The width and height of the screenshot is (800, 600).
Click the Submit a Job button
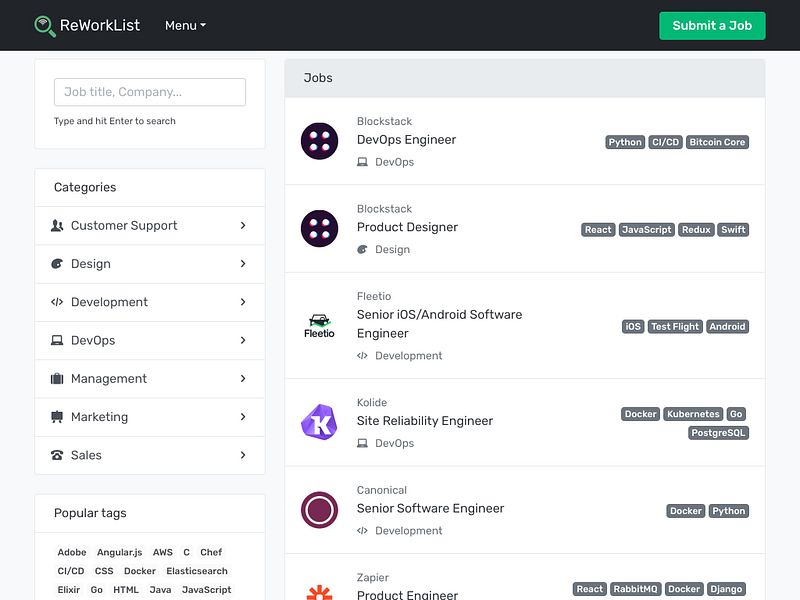point(712,26)
